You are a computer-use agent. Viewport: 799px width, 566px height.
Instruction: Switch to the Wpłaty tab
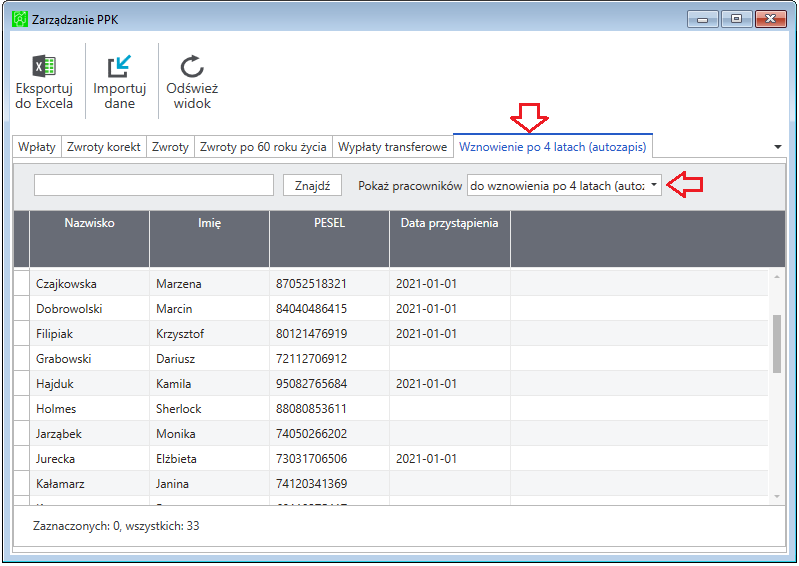click(37, 147)
